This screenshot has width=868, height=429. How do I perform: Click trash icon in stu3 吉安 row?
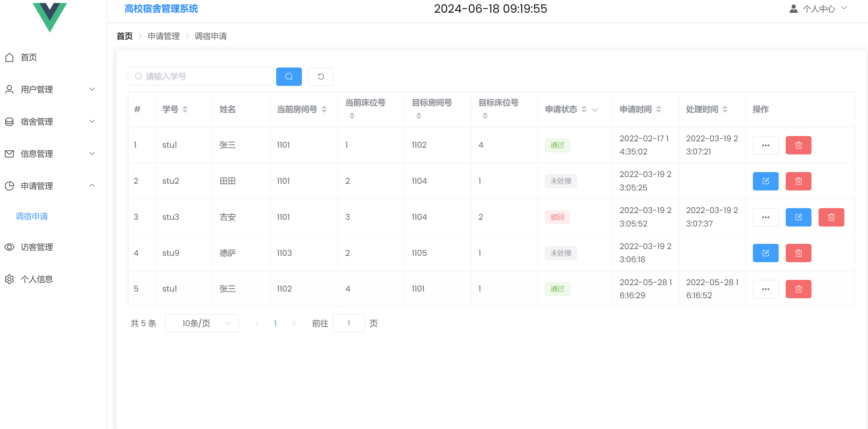[x=831, y=217]
